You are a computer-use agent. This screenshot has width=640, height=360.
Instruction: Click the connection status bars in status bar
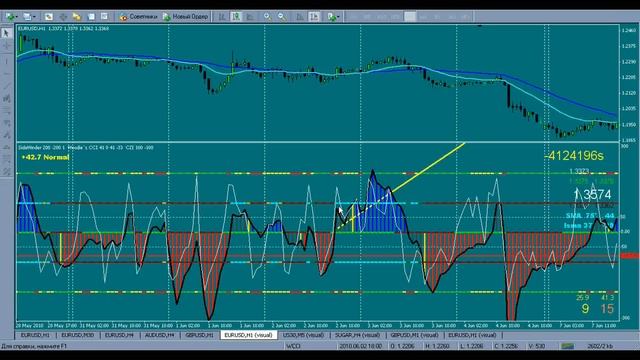pyautogui.click(x=567, y=346)
